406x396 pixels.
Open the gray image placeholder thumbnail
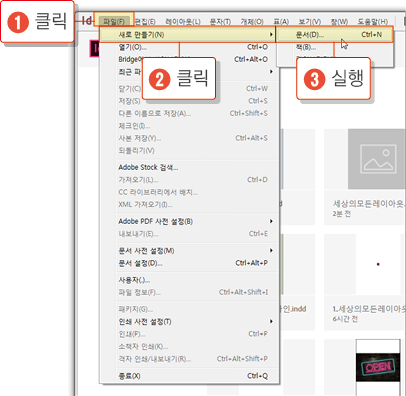377,159
